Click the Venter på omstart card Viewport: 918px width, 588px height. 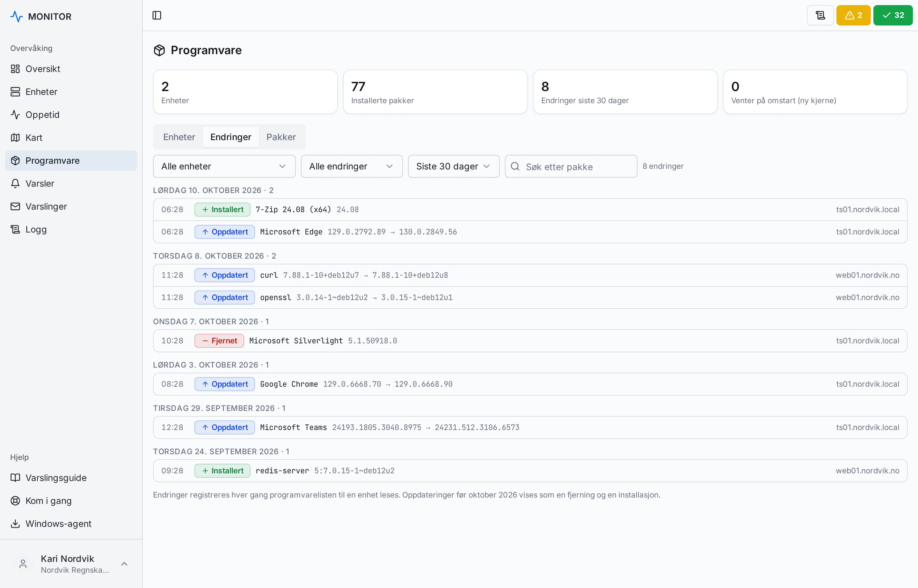[x=815, y=92]
